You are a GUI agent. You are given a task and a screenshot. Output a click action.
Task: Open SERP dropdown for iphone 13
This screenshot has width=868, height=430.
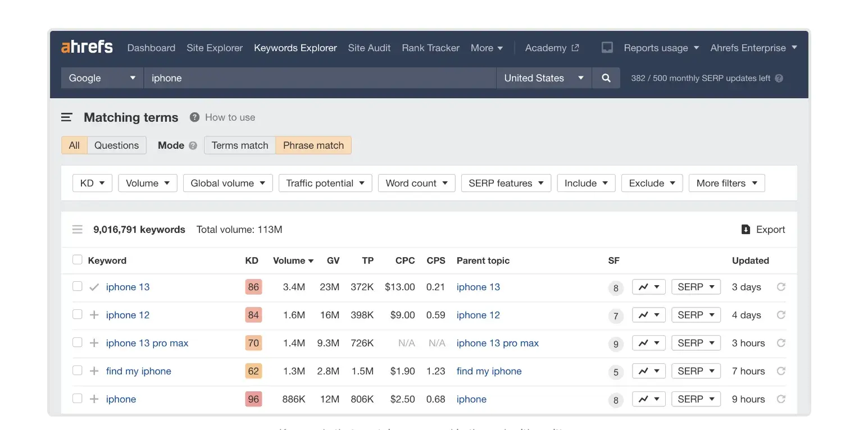pyautogui.click(x=696, y=287)
